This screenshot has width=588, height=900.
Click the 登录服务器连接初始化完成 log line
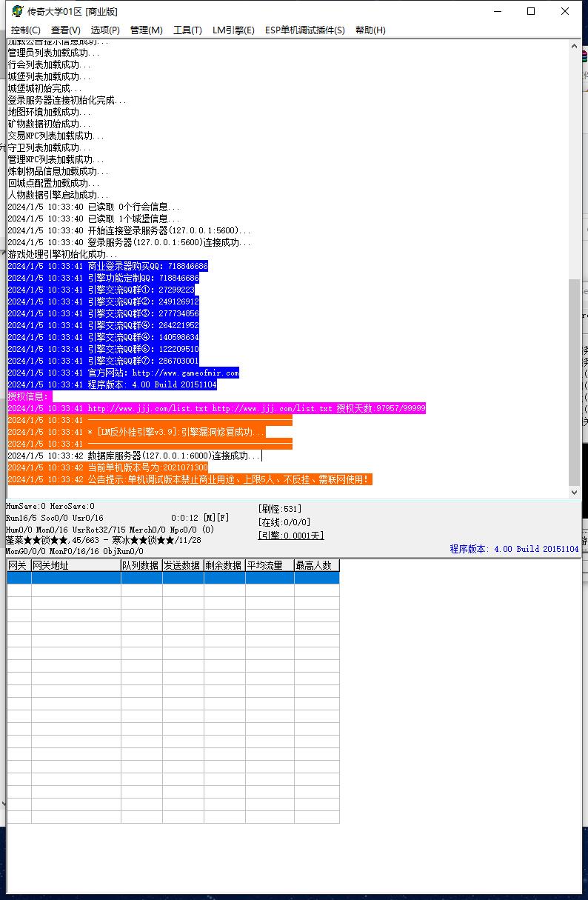point(67,100)
